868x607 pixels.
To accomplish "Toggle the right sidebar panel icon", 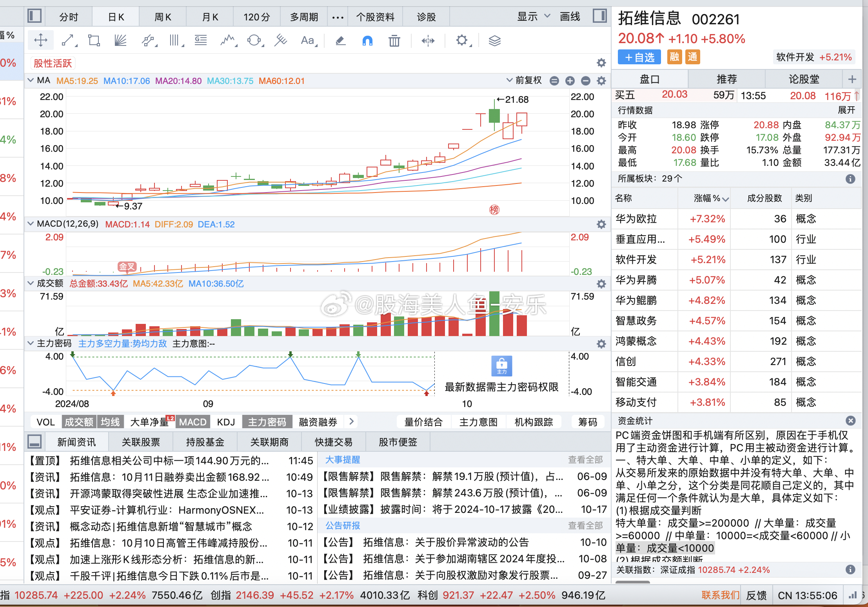I will point(599,16).
